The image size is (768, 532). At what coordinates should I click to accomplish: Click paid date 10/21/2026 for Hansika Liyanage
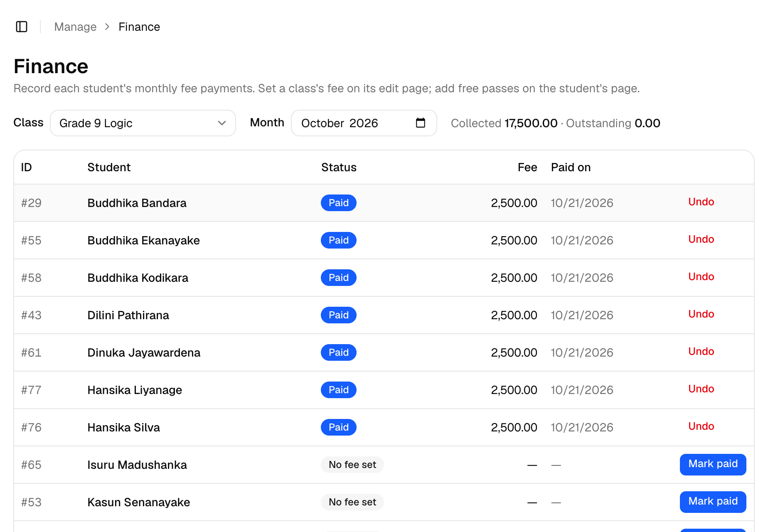coord(582,390)
